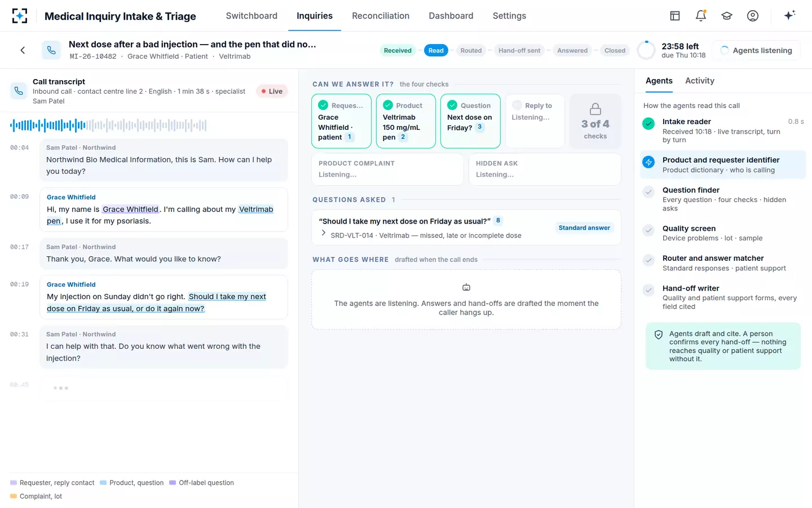Switch to the Activity tab
Viewport: 812px width, 508px height.
click(x=700, y=81)
